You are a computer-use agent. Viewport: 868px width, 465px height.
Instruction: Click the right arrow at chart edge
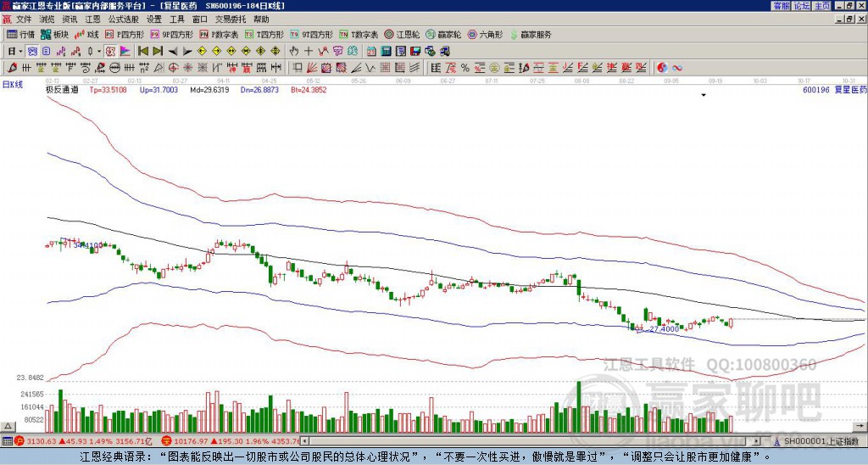coord(860,426)
